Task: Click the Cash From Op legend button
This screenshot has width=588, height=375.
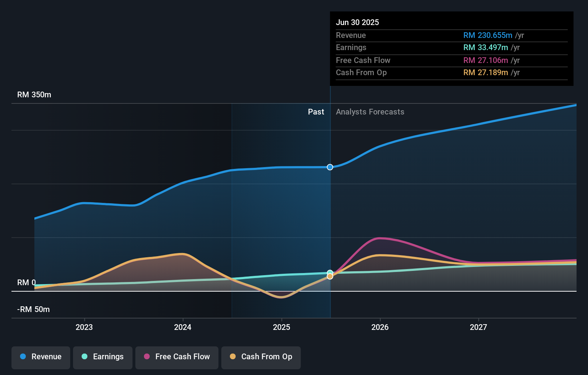Action: click(x=261, y=357)
